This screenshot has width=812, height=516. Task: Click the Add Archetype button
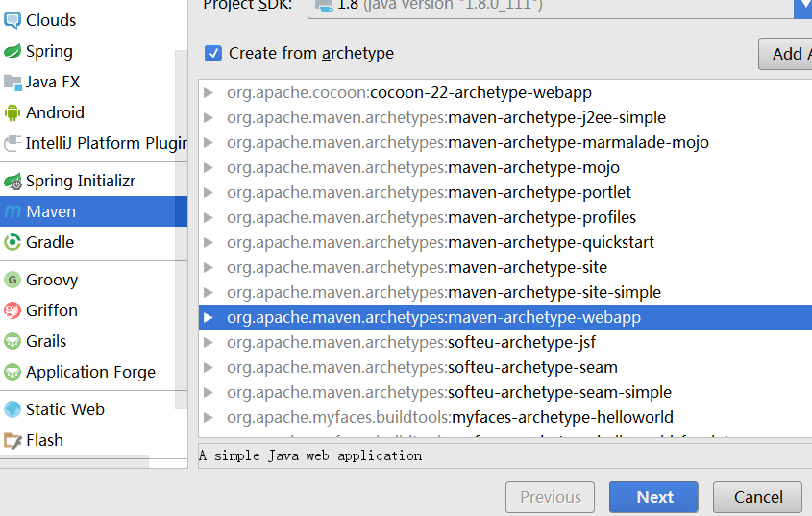tap(785, 54)
